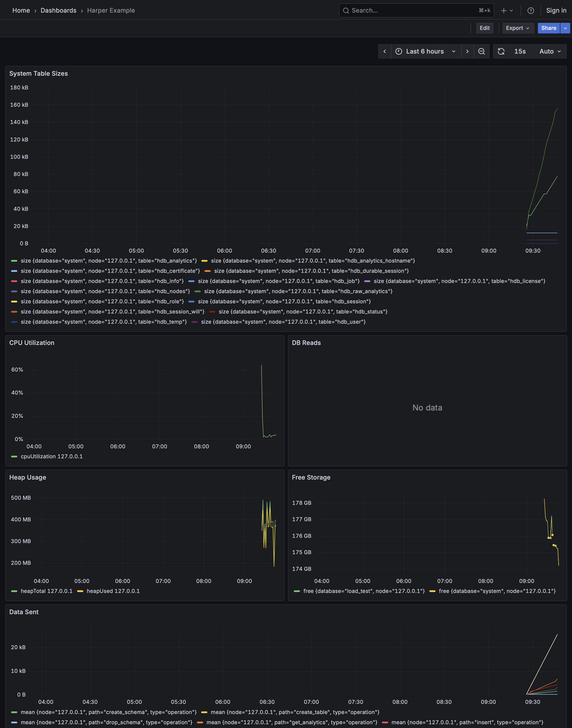This screenshot has height=728, width=572.
Task: Click the hdb_role legend color swatch
Action: pos(14,302)
